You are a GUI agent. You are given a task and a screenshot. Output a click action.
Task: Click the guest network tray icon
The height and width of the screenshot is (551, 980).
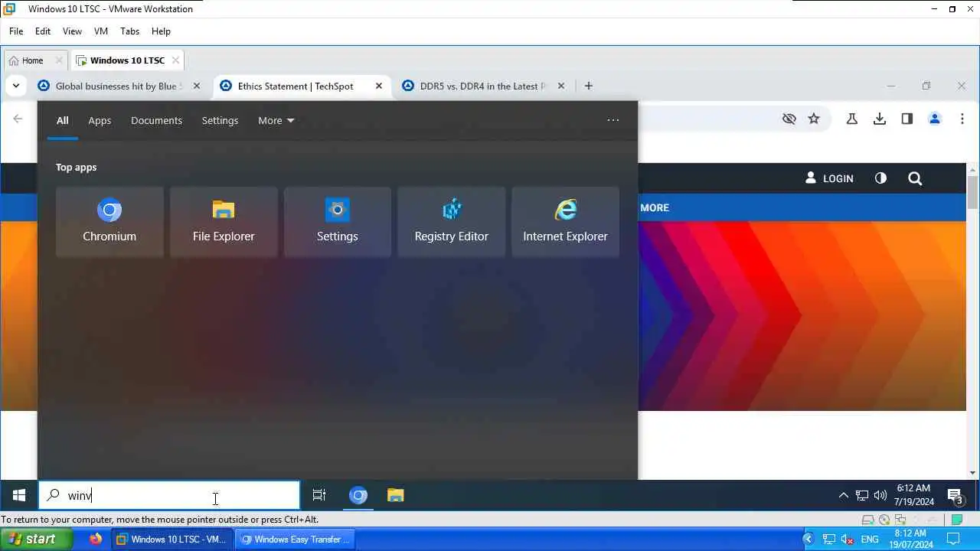click(x=862, y=495)
